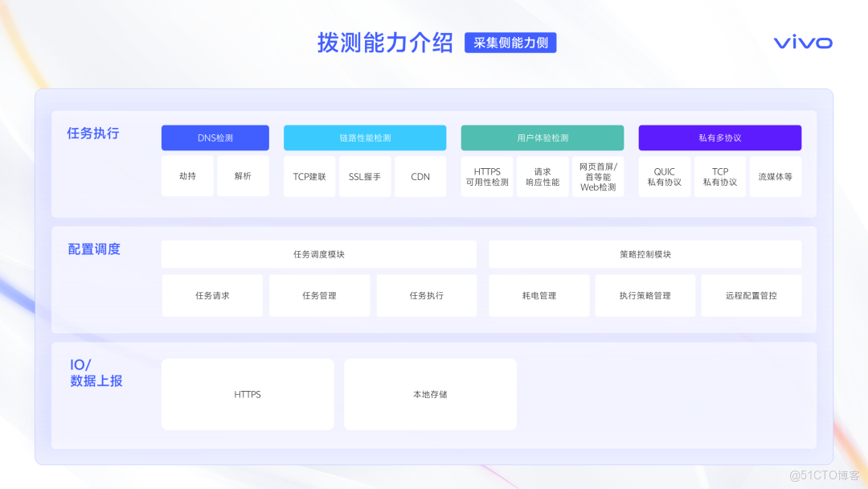Switch to the 采集侧能力侧 tab

tap(510, 42)
